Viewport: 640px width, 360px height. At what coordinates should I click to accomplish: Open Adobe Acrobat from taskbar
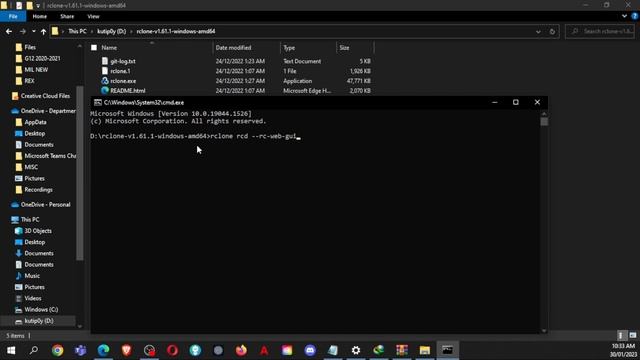[x=264, y=350]
